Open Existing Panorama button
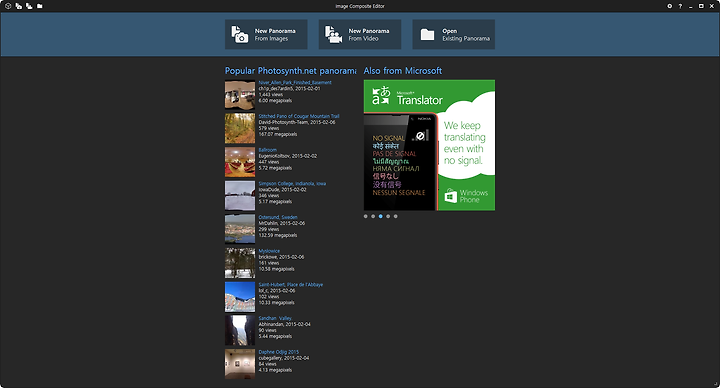Image resolution: width=720 pixels, height=388 pixels. (454, 34)
